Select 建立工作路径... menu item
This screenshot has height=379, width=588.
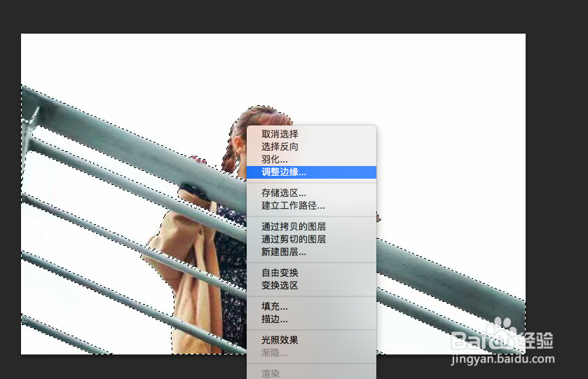311,206
